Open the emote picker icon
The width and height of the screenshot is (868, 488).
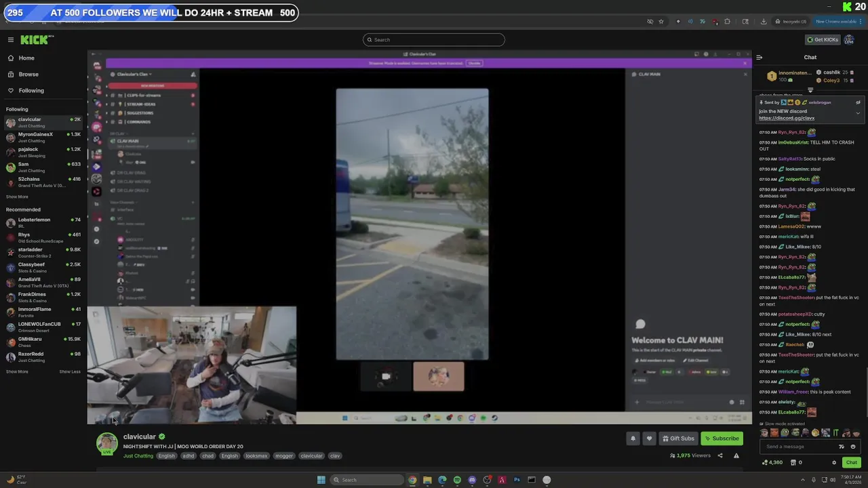[x=853, y=447]
